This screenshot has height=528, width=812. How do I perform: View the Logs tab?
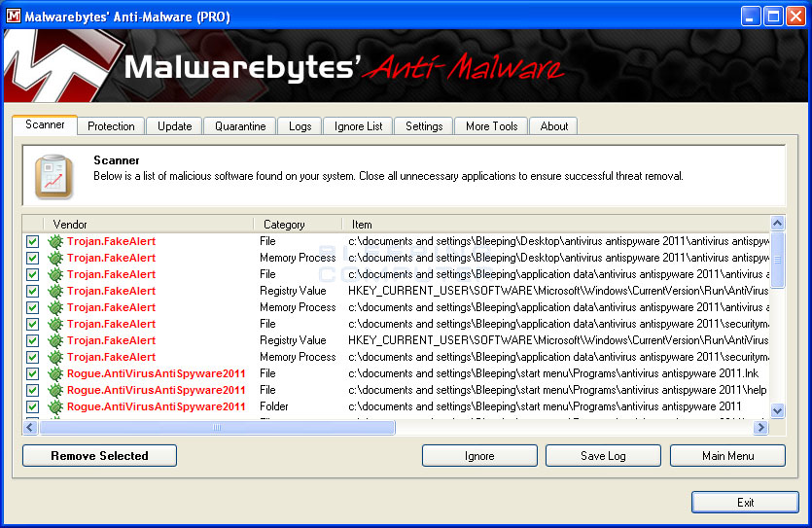coord(300,126)
